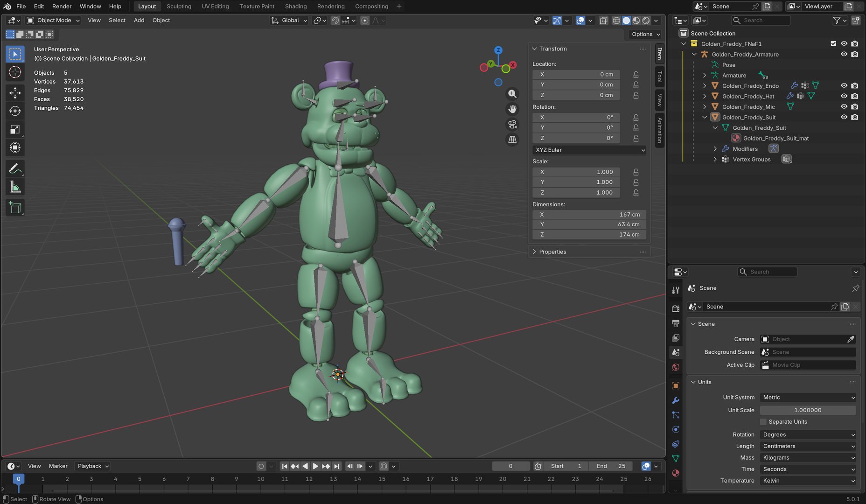Disable Golden_Freddy_Armature in renders
Image resolution: width=866 pixels, height=504 pixels.
pos(855,54)
